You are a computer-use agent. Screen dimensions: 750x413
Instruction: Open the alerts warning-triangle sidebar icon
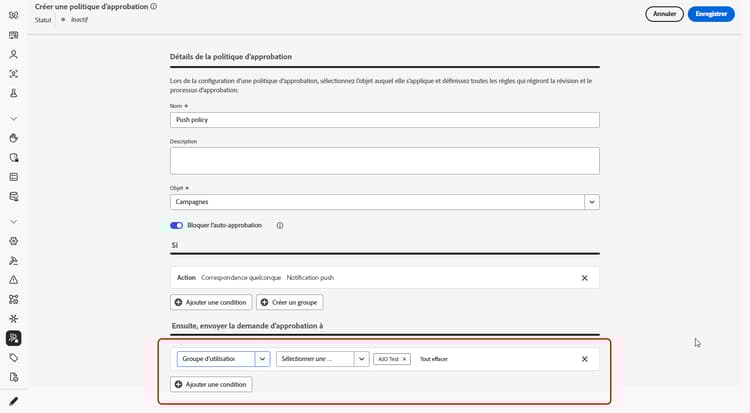click(13, 280)
